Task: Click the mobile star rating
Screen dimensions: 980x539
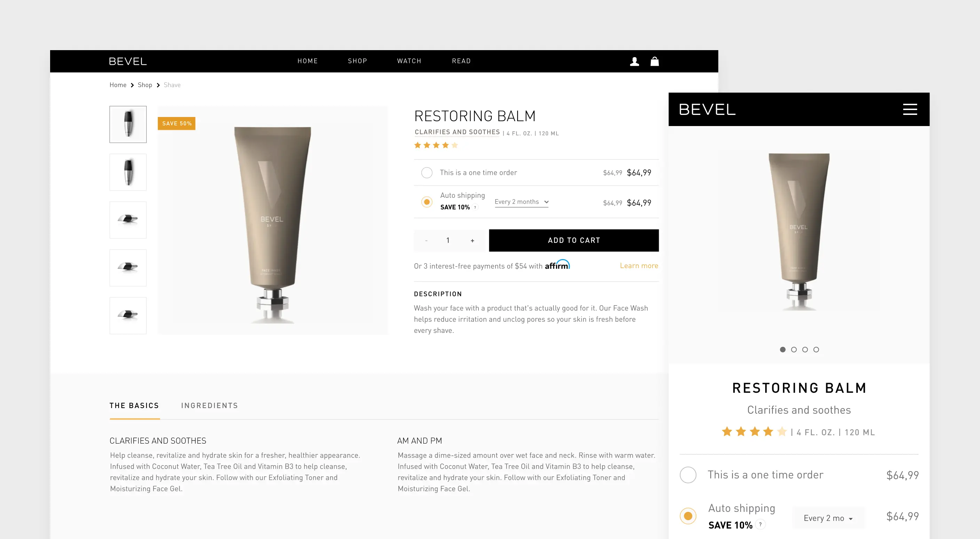Action: 754,432
